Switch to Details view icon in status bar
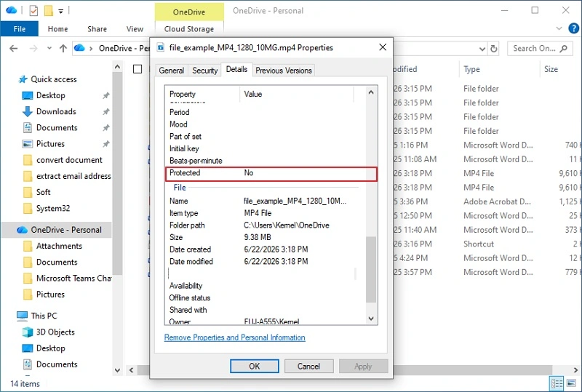This screenshot has width=582, height=392. click(x=557, y=383)
